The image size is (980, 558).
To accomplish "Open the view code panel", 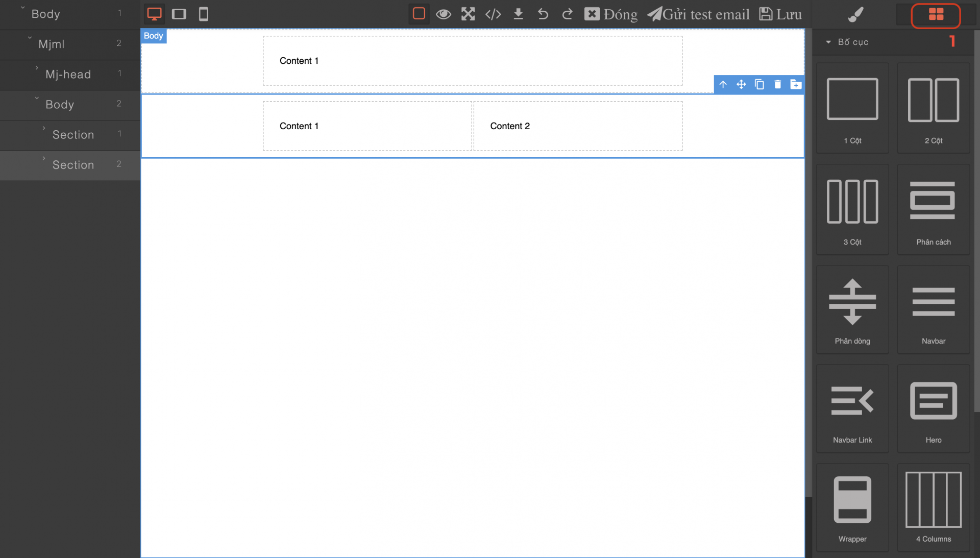I will pos(493,14).
